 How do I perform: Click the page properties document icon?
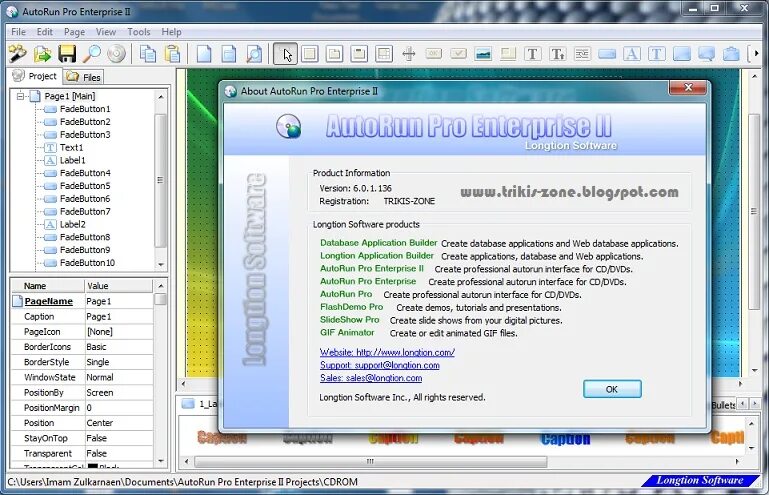pyautogui.click(x=229, y=53)
